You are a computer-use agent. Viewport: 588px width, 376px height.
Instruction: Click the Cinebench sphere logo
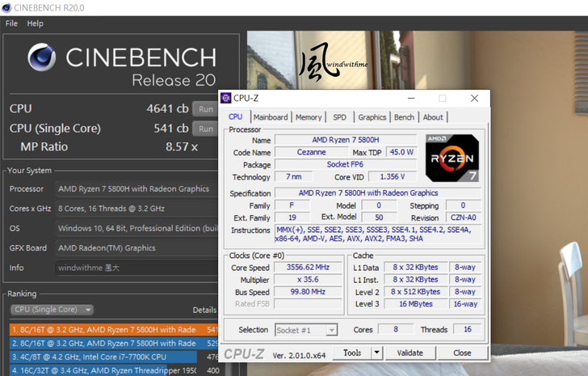[44, 61]
